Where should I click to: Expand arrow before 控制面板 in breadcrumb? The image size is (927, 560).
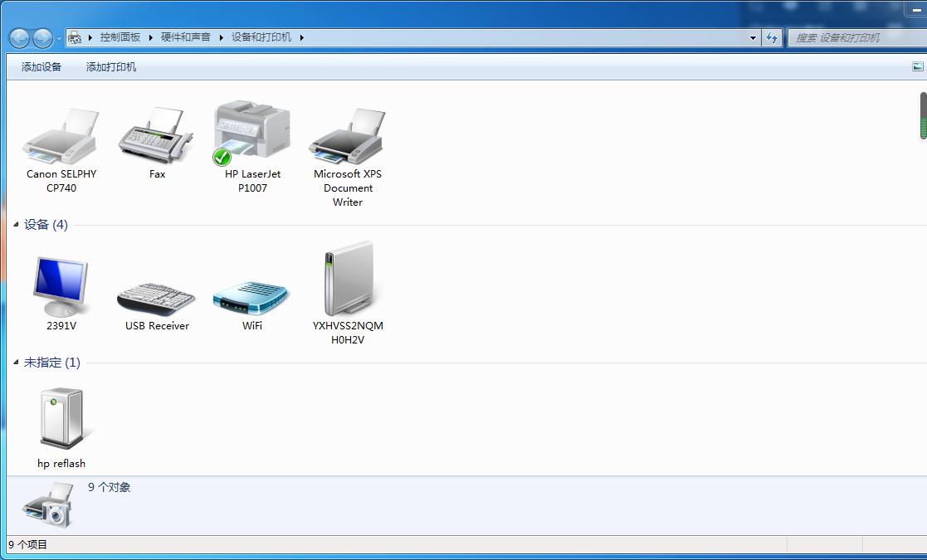coord(90,38)
